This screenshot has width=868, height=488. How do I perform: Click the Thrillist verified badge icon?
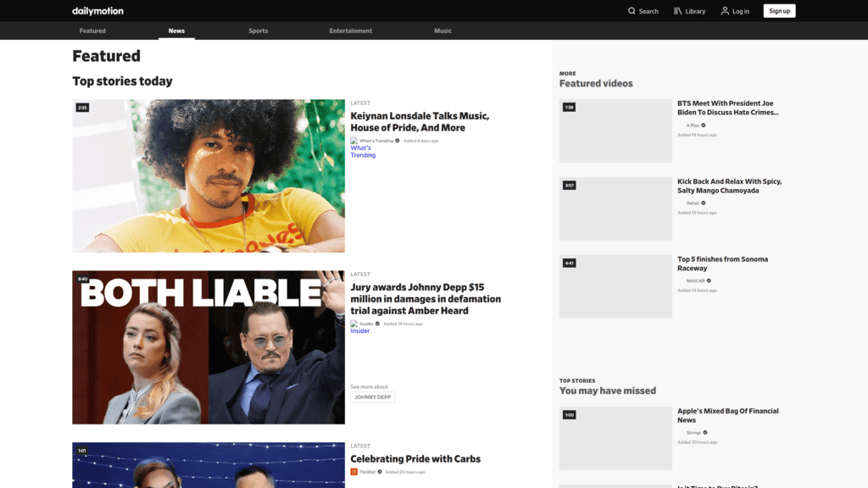(380, 472)
